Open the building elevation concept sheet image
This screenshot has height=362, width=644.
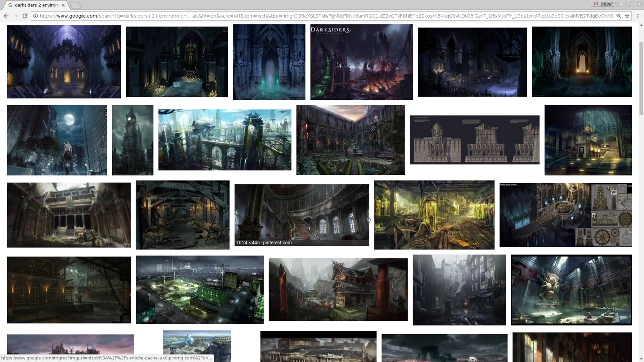coord(474,140)
